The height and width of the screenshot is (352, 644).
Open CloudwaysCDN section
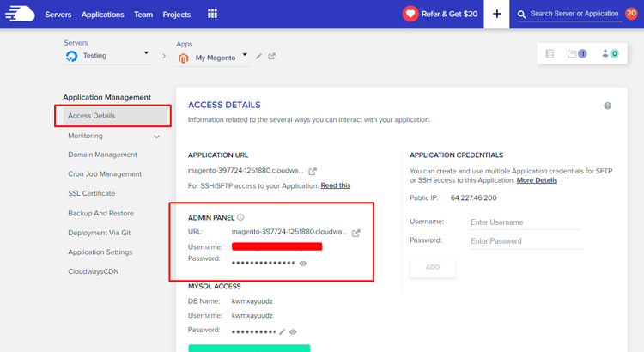94,271
